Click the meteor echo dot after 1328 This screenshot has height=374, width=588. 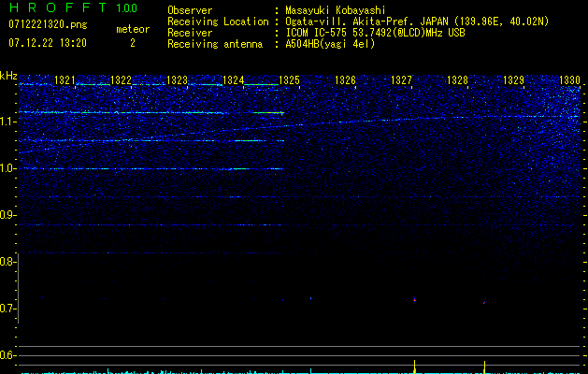(x=484, y=302)
